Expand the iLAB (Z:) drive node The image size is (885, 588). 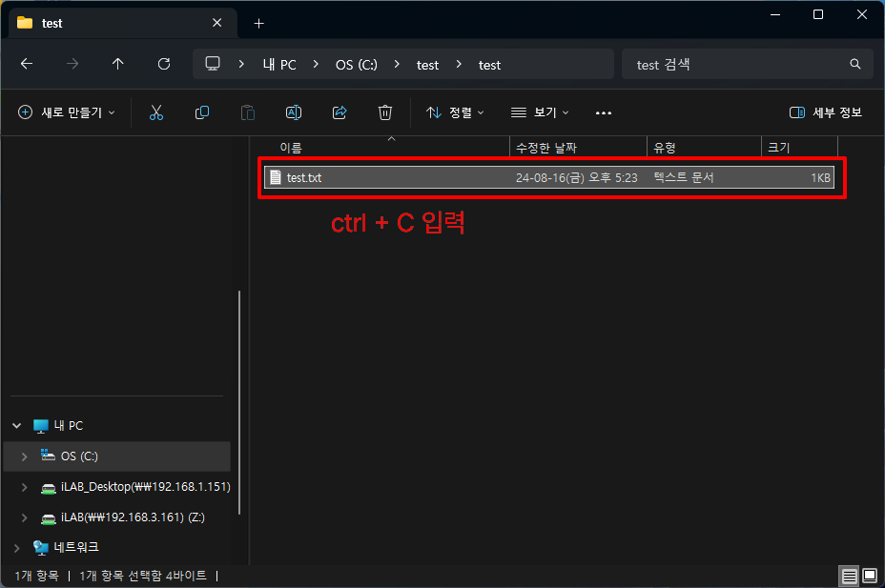(24, 517)
